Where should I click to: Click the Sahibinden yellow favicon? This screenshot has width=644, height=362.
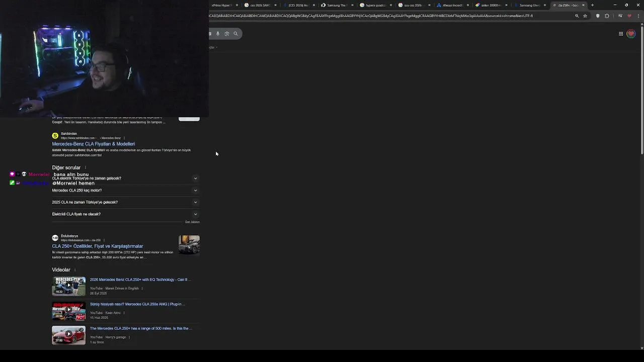tap(55, 136)
